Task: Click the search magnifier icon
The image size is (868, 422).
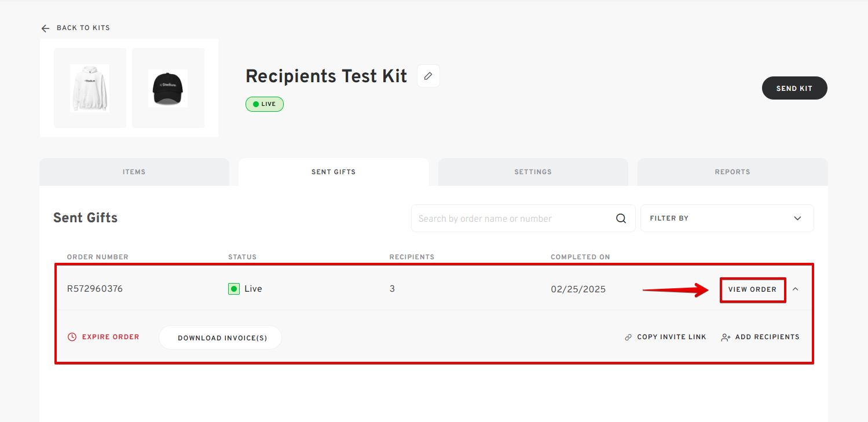Action: [x=621, y=218]
